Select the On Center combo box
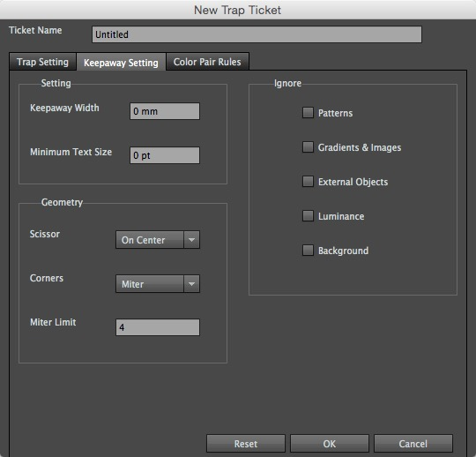The image size is (476, 457). coord(158,240)
